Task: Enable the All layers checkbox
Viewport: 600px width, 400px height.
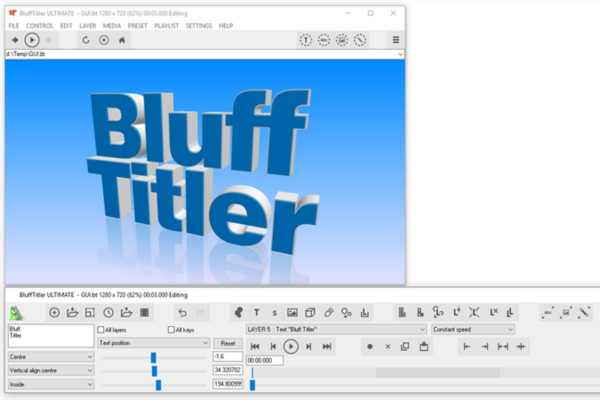Action: coord(101,330)
